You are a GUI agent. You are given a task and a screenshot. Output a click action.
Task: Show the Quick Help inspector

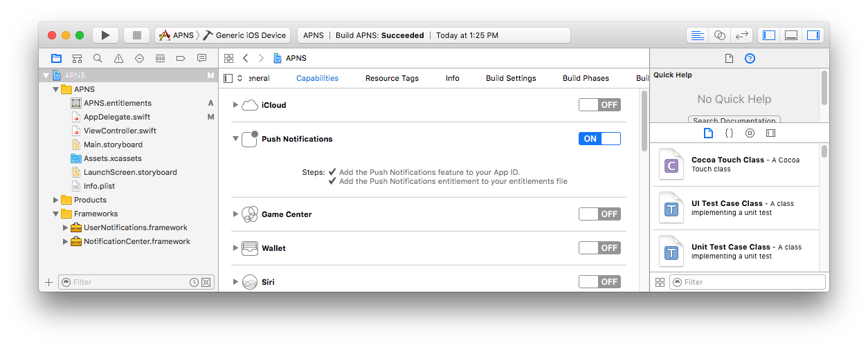(750, 58)
